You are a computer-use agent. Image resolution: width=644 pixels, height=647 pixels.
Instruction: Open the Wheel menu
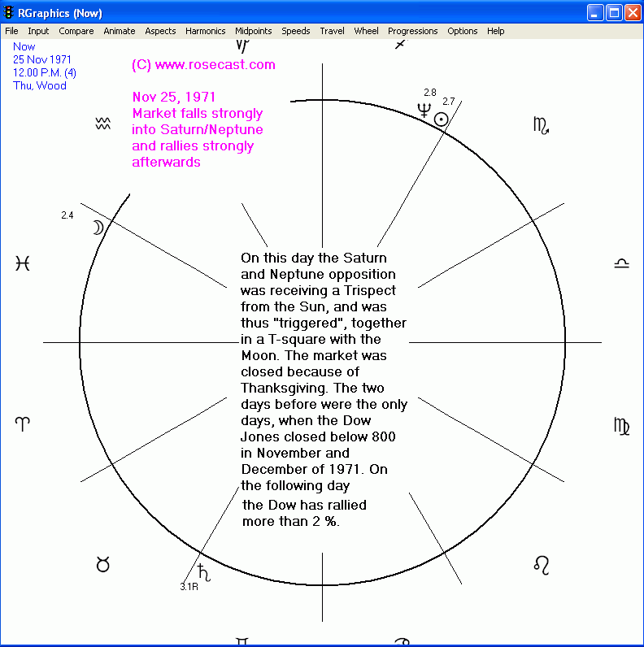[366, 31]
